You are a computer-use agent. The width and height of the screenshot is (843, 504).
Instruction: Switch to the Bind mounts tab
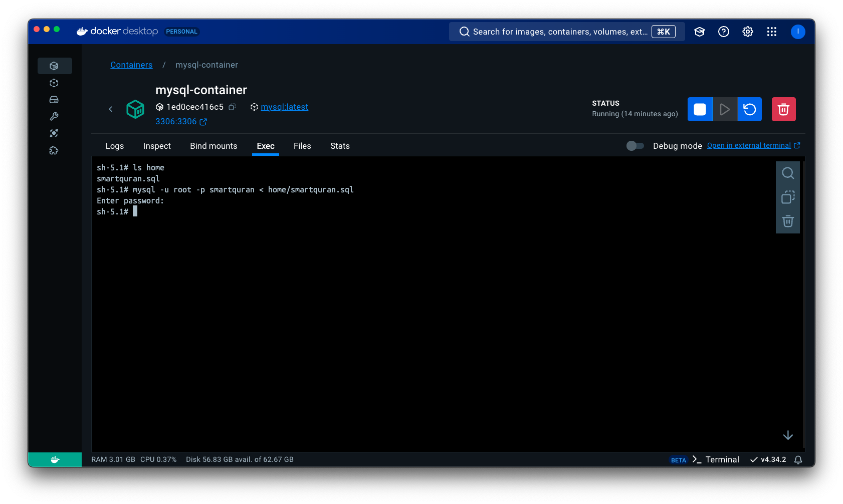pos(214,146)
